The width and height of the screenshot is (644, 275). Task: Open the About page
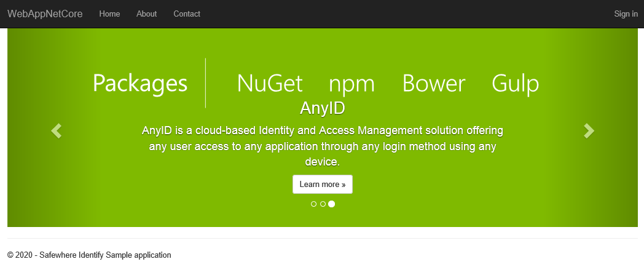tap(147, 14)
